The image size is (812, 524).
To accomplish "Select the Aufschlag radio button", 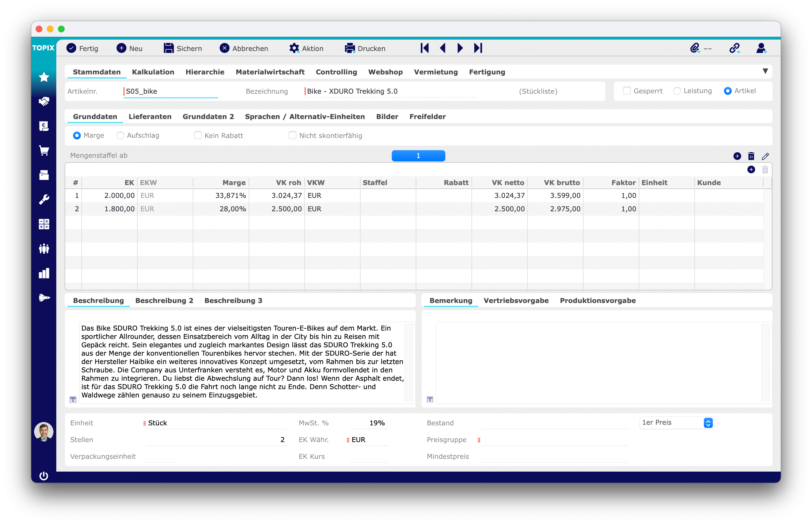I will tap(120, 135).
